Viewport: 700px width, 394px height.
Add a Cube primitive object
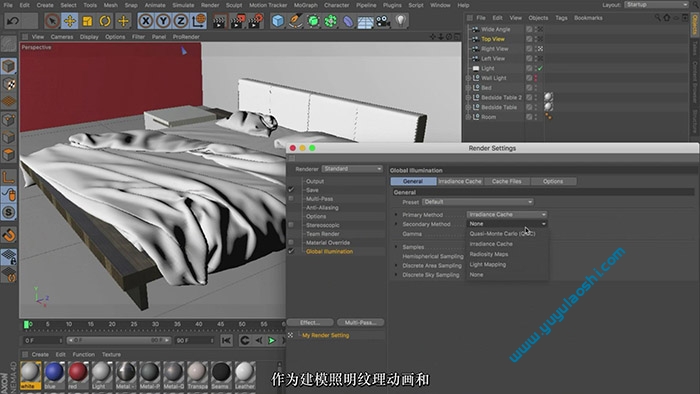[x=278, y=21]
